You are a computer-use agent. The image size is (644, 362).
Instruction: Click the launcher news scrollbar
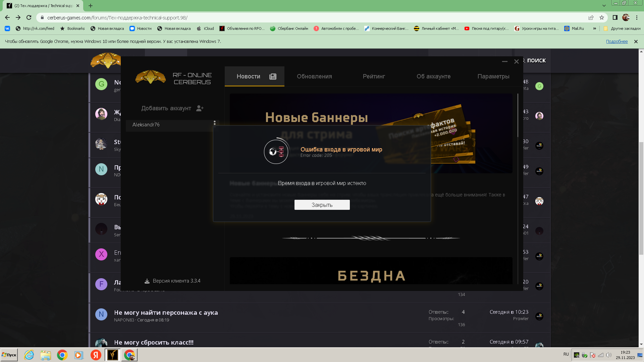click(518, 116)
